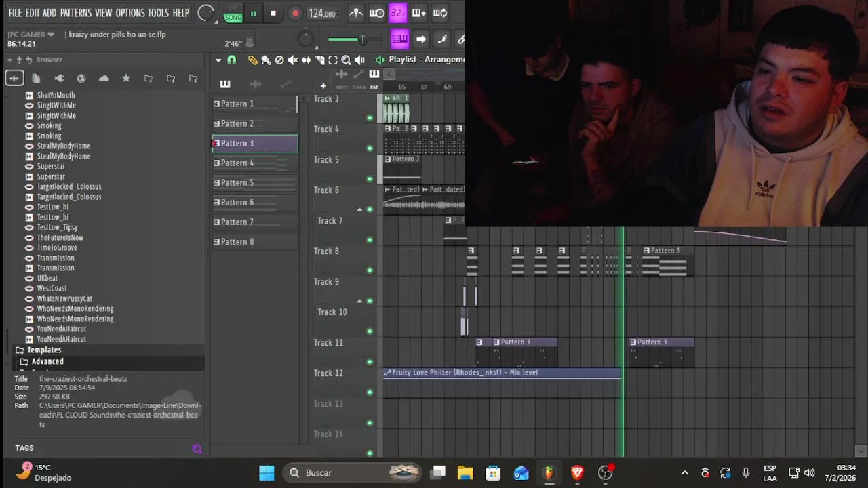
Task: Click the 124.000 tempo field
Action: (x=322, y=14)
